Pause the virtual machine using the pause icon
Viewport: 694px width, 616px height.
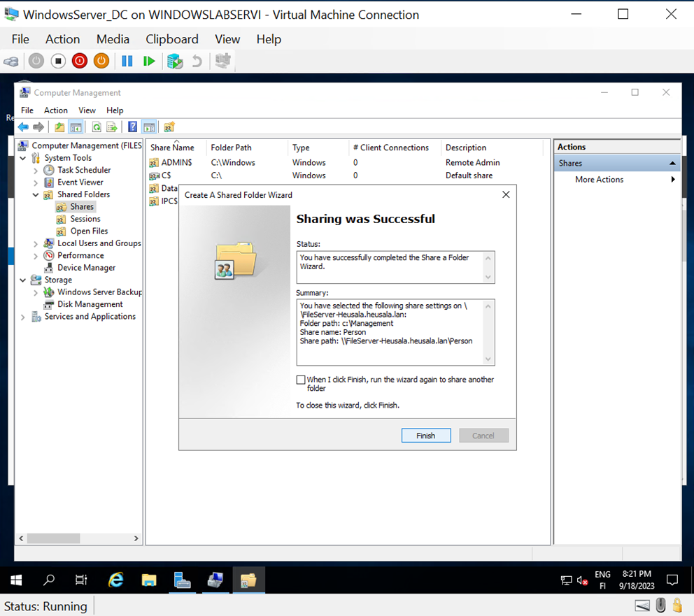[x=127, y=61]
